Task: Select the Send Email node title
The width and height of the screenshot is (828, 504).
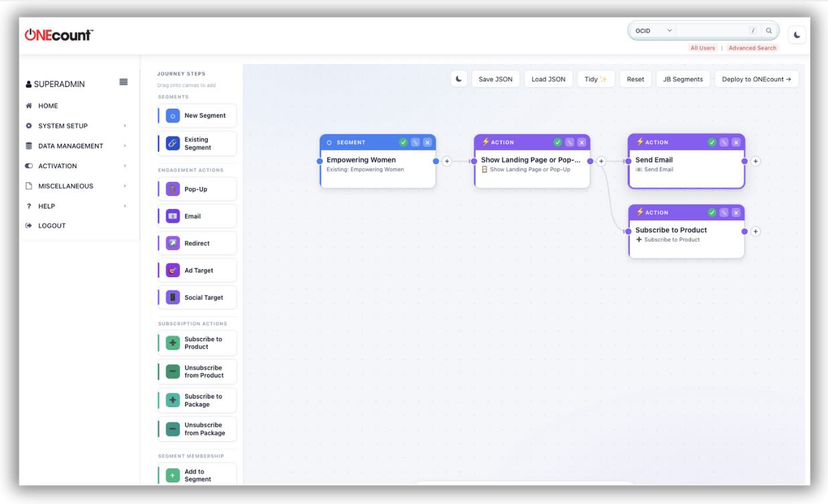Action: pos(654,160)
